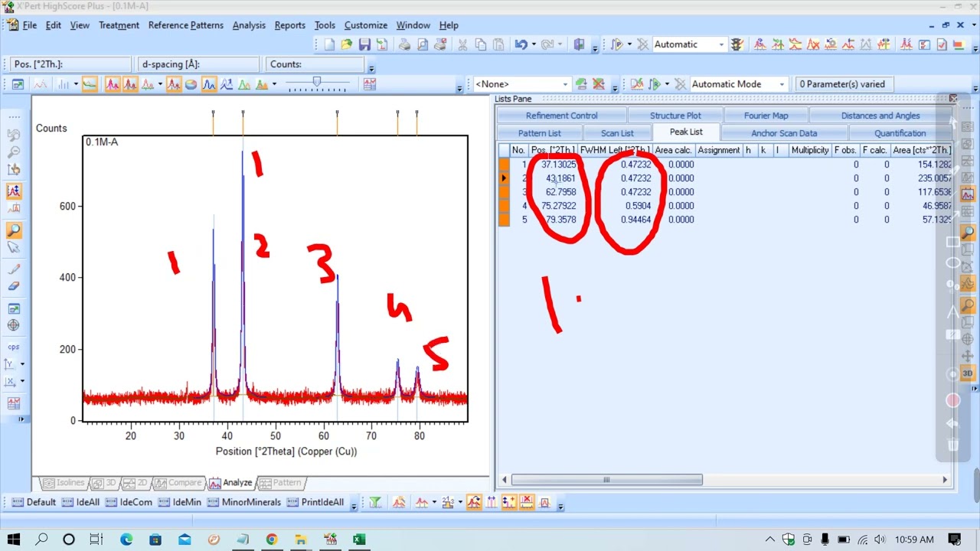Click the Lists Pane horizontal scrollbar
The image size is (980, 551).
[606, 480]
